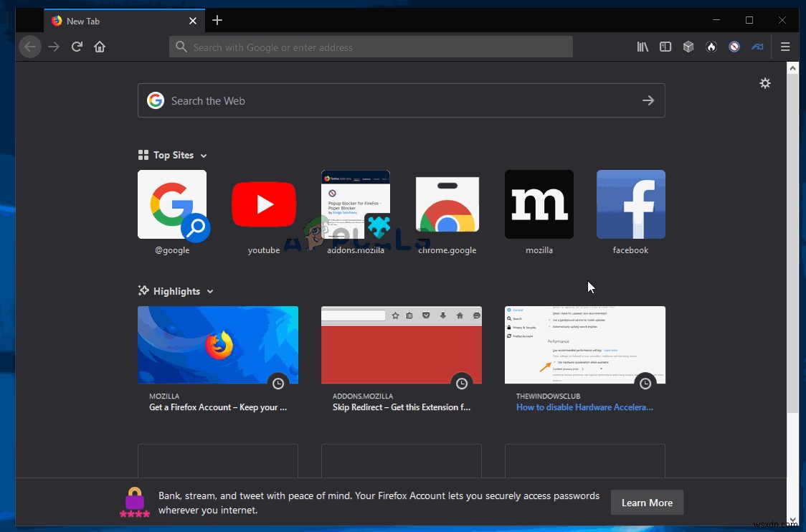Toggle the sidebar panel icon
The image size is (806, 532).
coord(665,47)
